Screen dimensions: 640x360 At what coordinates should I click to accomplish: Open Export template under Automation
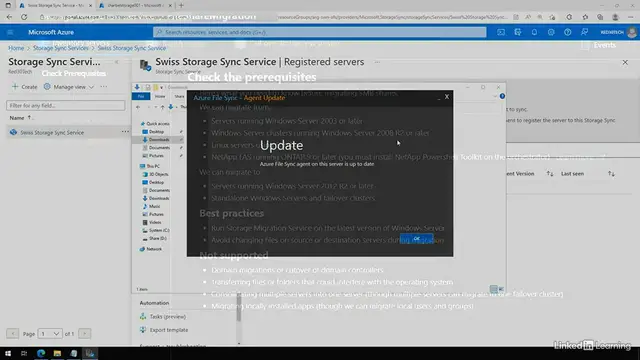pyautogui.click(x=169, y=330)
